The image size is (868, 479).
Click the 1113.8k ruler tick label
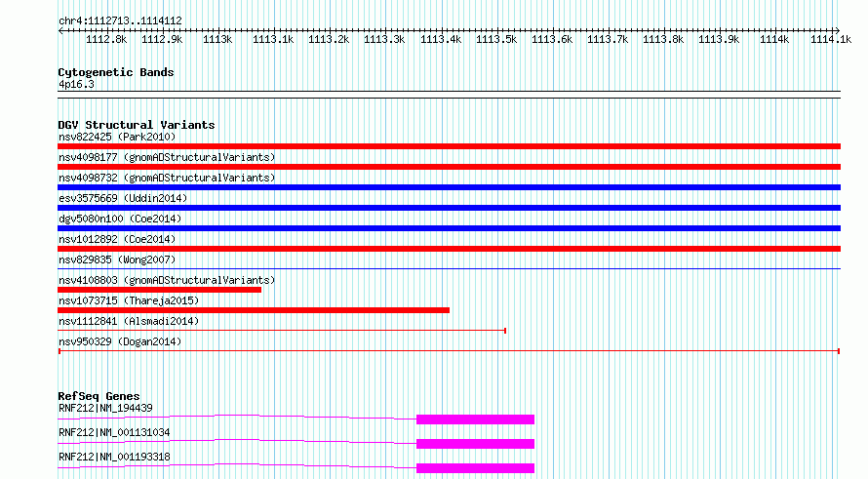click(x=663, y=39)
